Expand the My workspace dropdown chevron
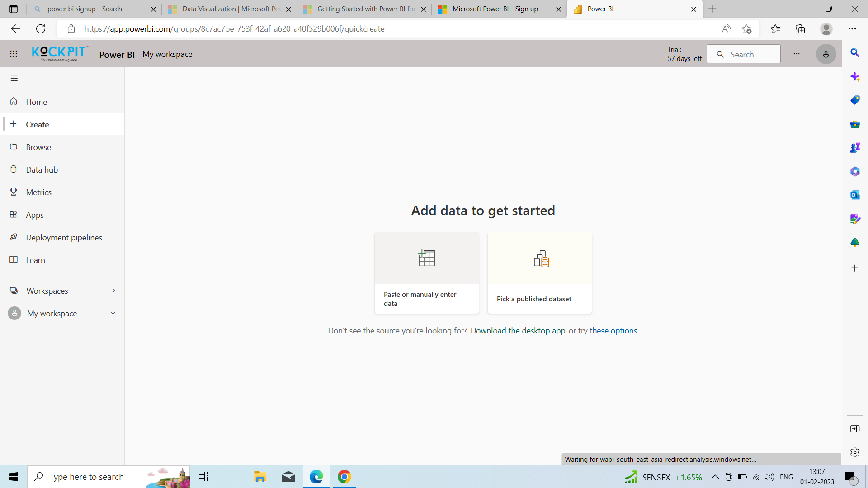Image resolution: width=868 pixels, height=488 pixels. point(113,313)
